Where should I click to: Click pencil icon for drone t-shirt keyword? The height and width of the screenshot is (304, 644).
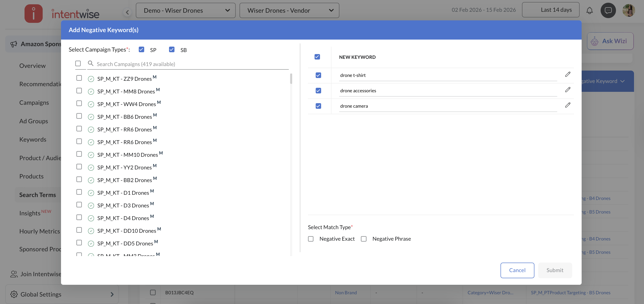point(567,74)
